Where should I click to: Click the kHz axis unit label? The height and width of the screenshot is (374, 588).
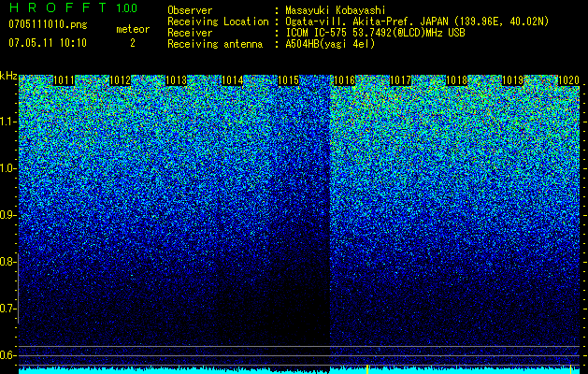click(x=8, y=76)
